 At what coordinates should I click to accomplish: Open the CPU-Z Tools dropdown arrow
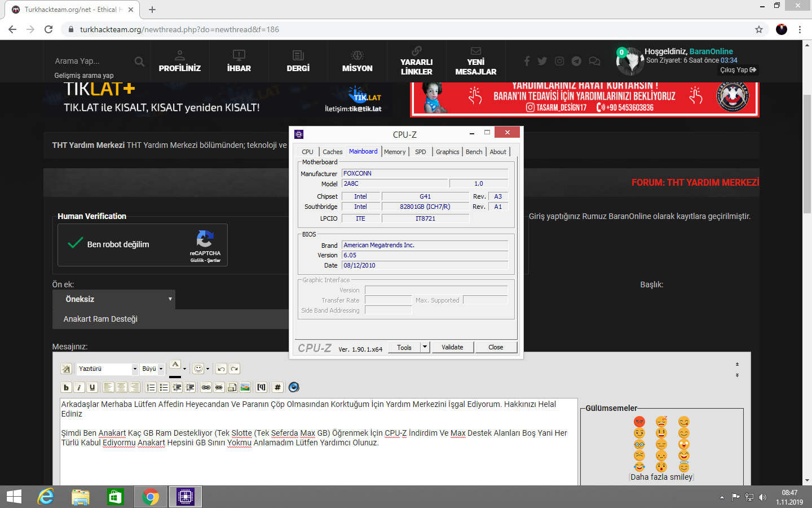pyautogui.click(x=425, y=347)
